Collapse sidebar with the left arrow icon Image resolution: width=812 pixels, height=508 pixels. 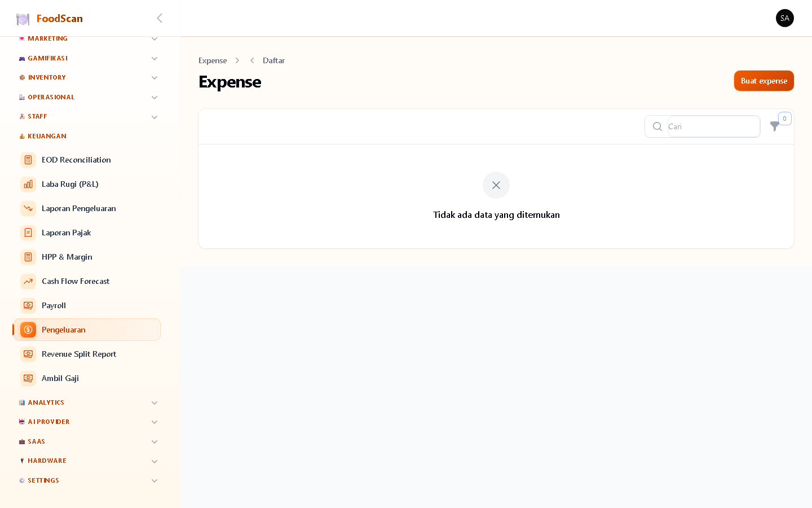(160, 18)
